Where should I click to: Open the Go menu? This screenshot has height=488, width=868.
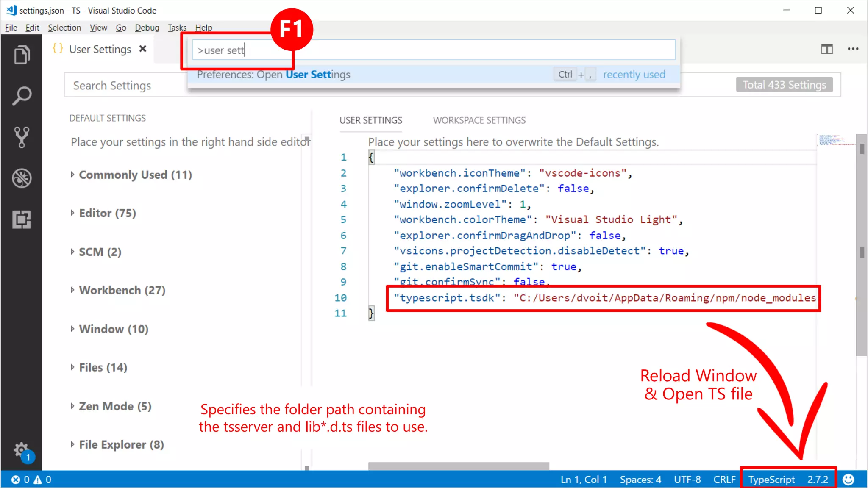121,28
